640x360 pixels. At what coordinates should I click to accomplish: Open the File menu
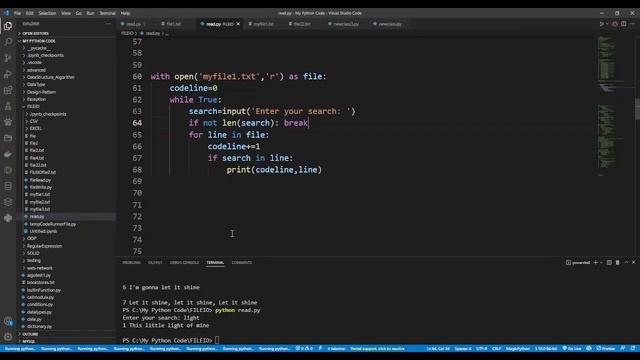[17, 13]
